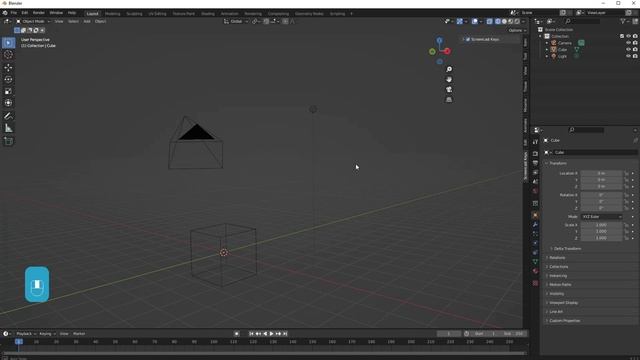
Task: Collapse the Transform panel
Action: click(x=557, y=163)
